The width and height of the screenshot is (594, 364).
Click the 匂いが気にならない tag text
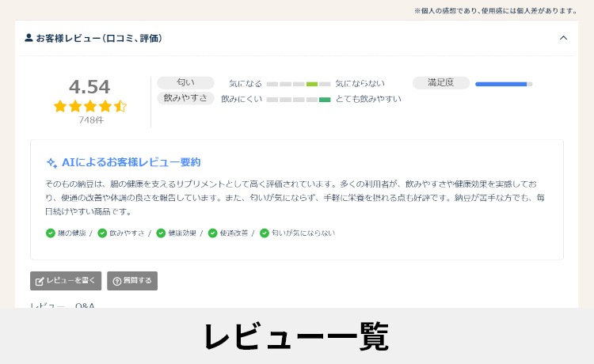tap(303, 233)
